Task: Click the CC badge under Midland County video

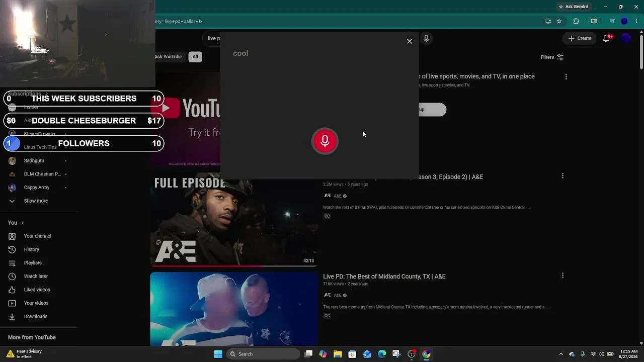Action: (x=327, y=316)
